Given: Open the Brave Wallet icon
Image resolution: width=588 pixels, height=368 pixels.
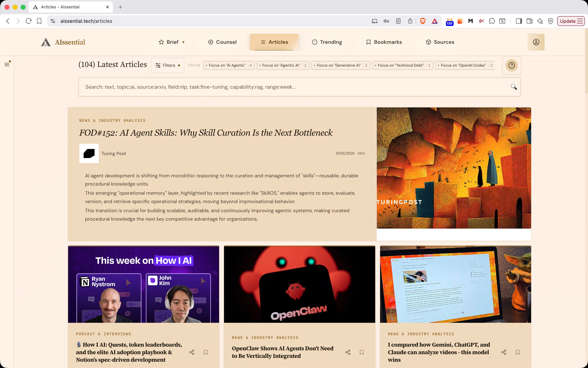Looking at the screenshot, I should point(529,21).
